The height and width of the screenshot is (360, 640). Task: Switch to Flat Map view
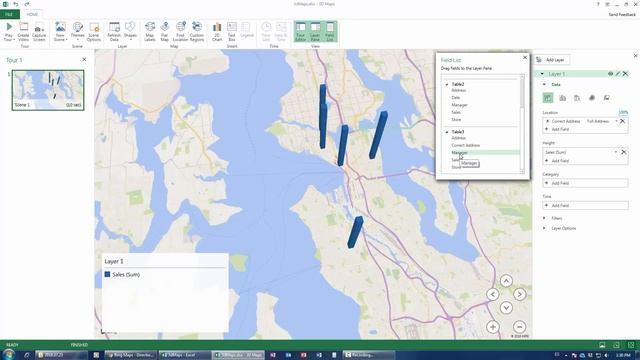pyautogui.click(x=164, y=31)
